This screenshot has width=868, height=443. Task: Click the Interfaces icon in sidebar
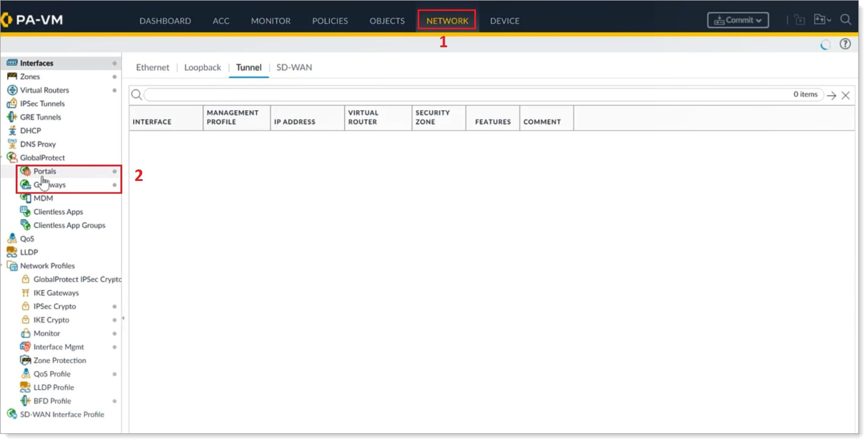click(11, 63)
